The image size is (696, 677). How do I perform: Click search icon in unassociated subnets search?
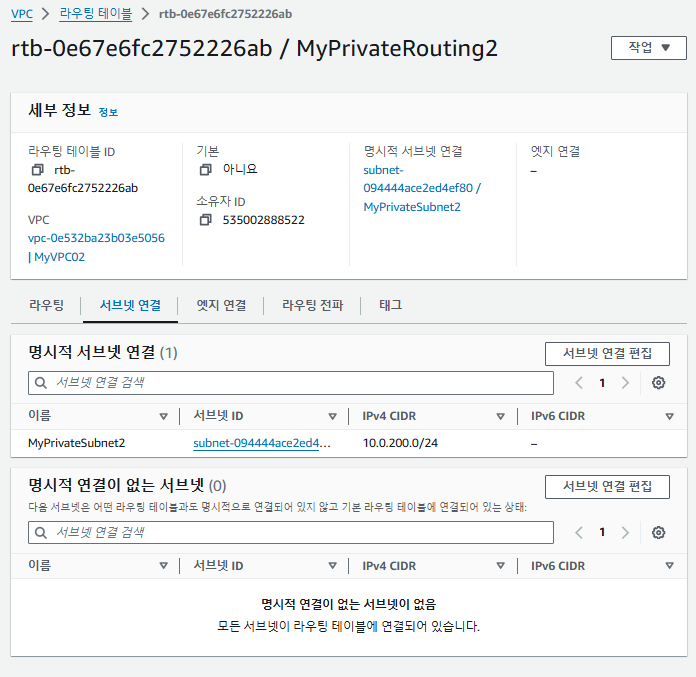(x=41, y=532)
